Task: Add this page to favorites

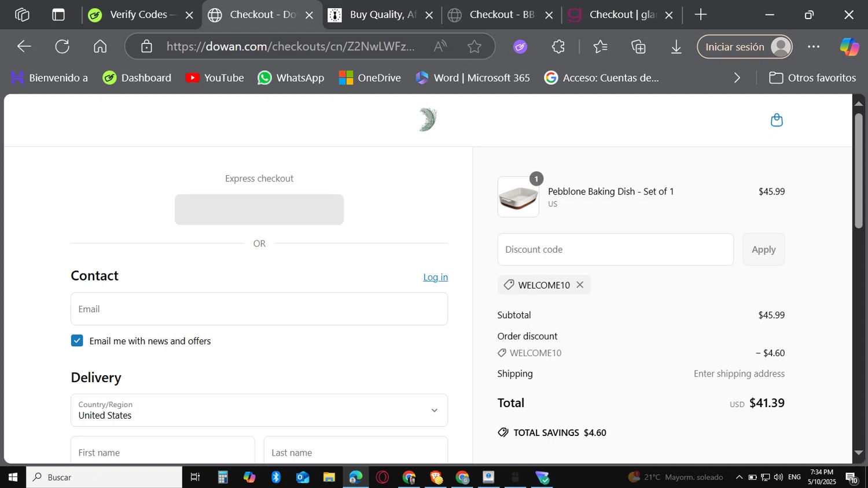Action: pyautogui.click(x=475, y=46)
